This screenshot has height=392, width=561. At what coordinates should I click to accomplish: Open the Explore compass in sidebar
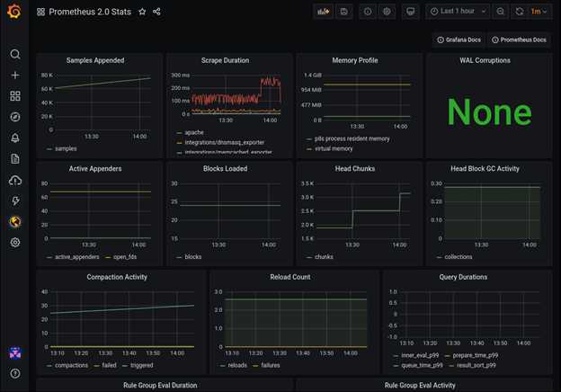click(x=15, y=117)
